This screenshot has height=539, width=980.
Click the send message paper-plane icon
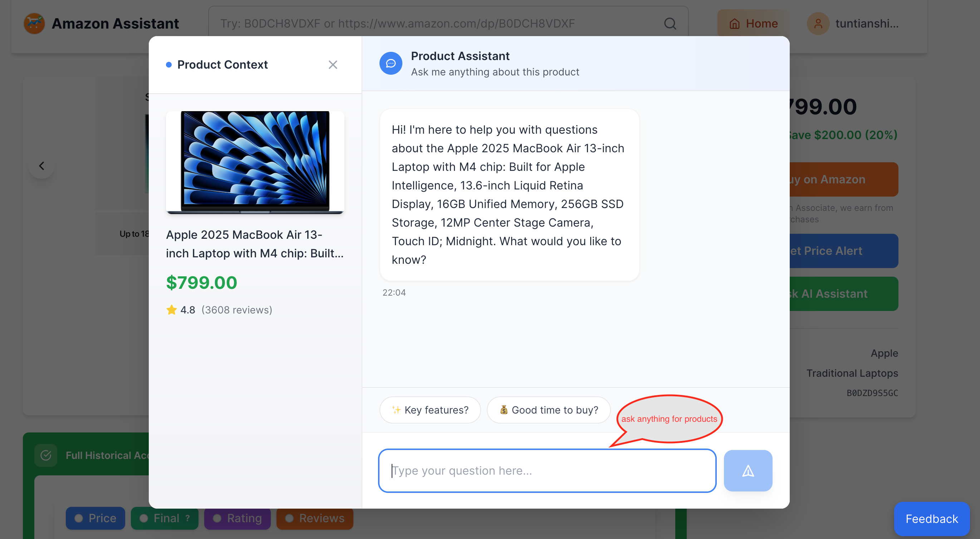(748, 471)
